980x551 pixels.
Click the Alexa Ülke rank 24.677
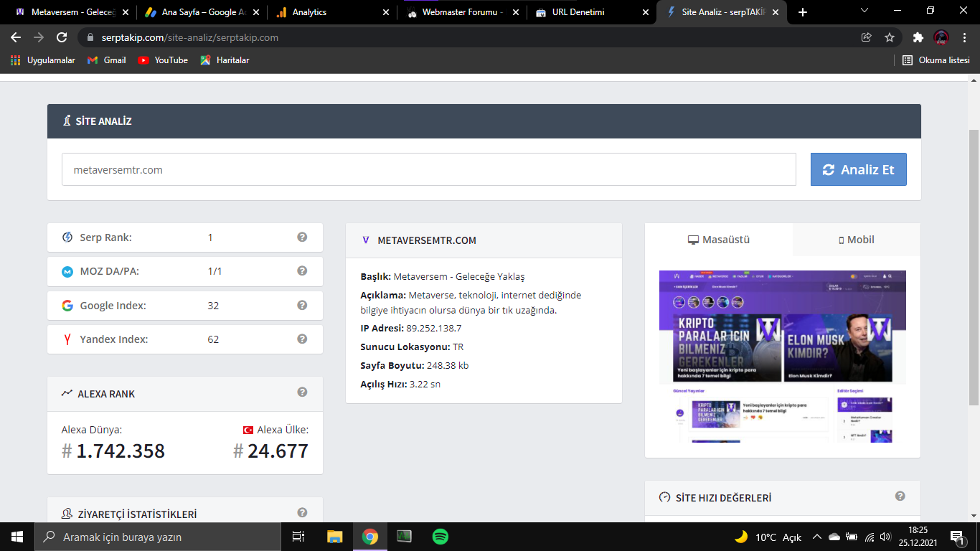(x=270, y=451)
